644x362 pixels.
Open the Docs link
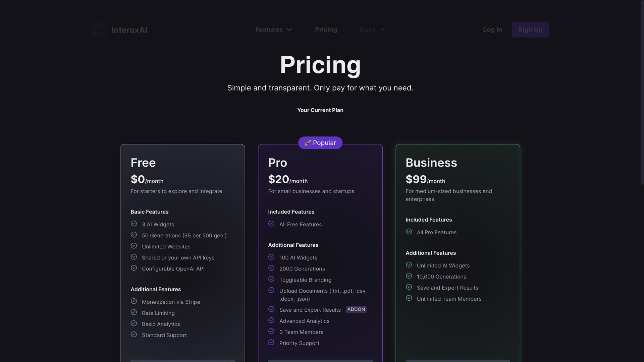(368, 30)
